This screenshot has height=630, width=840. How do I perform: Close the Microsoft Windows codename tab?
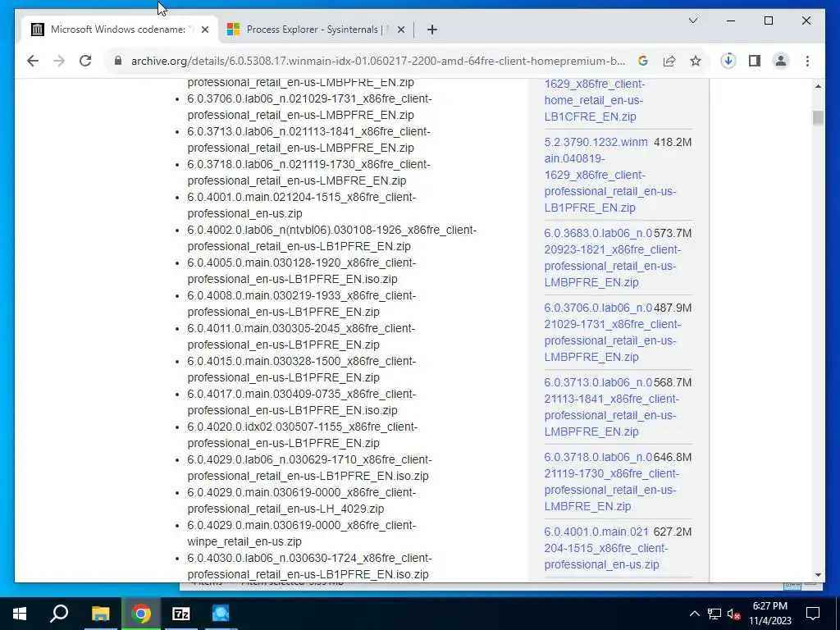(204, 30)
